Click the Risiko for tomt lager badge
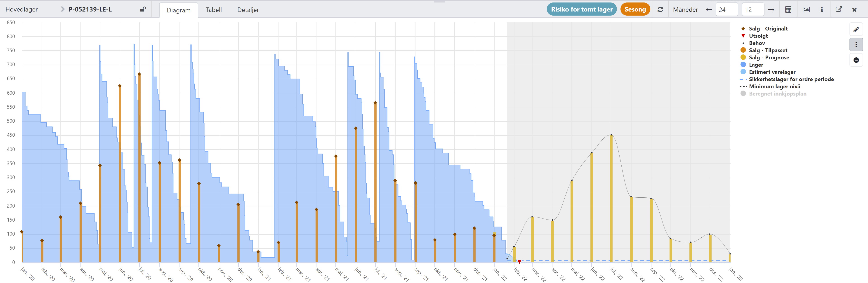The height and width of the screenshot is (283, 868). coord(582,9)
